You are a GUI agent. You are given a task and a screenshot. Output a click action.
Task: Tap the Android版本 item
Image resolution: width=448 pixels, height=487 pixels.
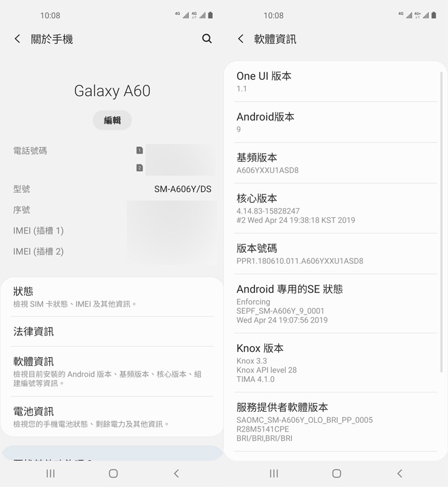coord(335,122)
